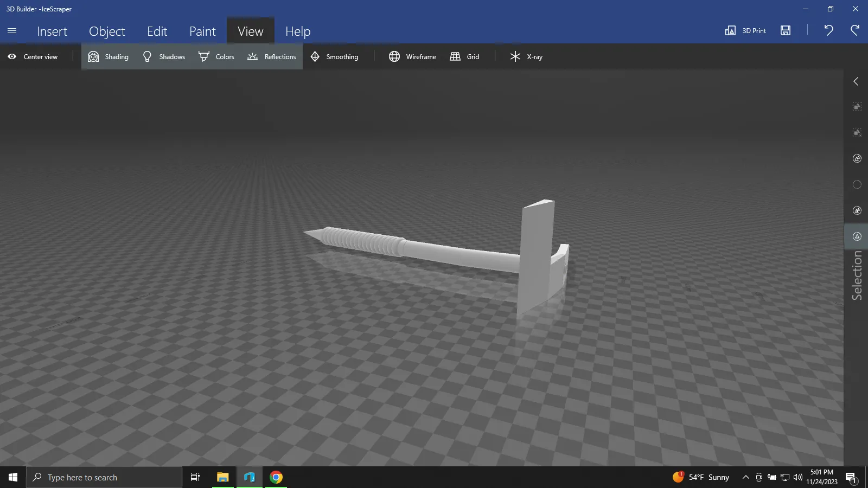Turn on Wireframe display
The image size is (868, 488).
(412, 56)
